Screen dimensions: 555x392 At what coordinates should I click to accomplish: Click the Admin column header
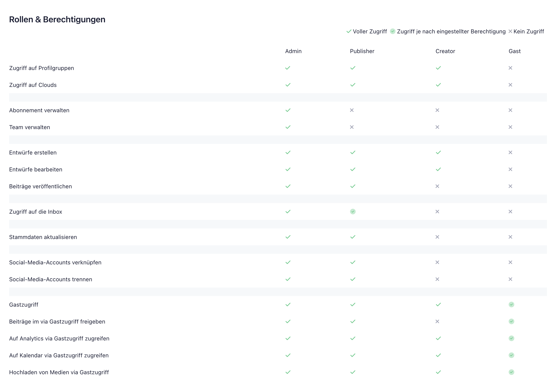tap(293, 51)
